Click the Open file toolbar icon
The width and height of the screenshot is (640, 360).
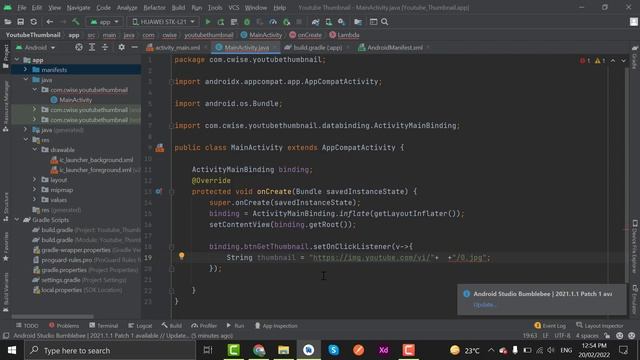tap(7, 22)
